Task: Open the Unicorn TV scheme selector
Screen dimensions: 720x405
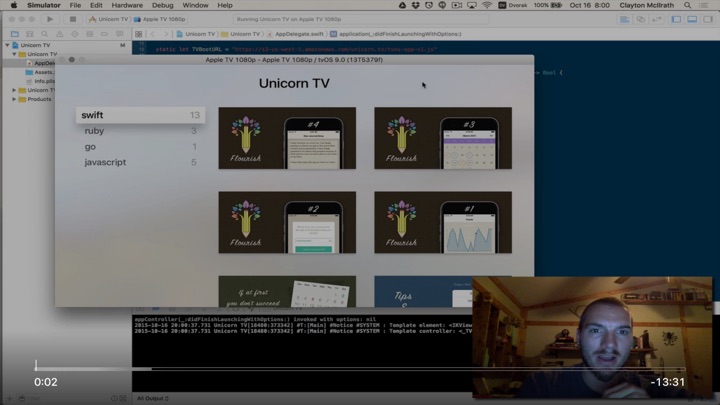Action: click(109, 19)
